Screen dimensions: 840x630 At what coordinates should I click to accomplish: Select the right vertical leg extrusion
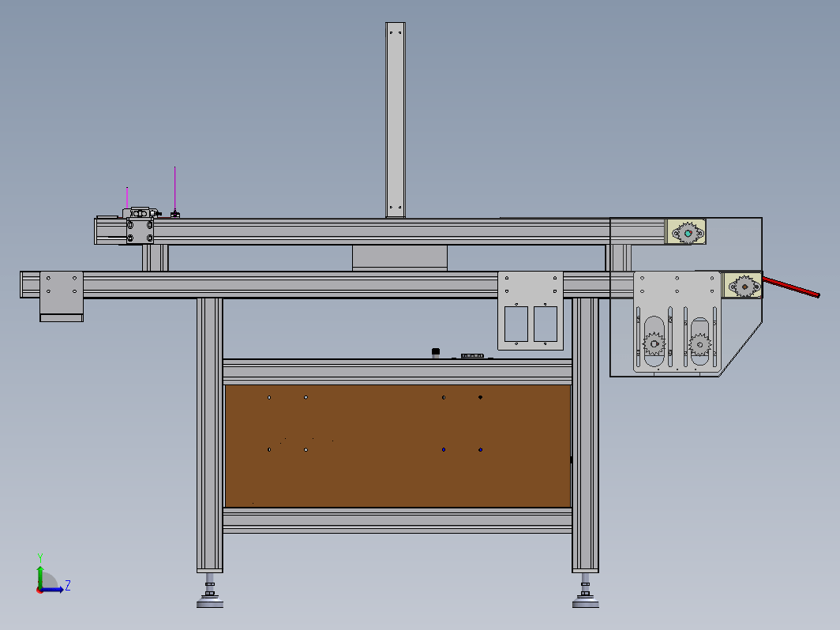585,435
